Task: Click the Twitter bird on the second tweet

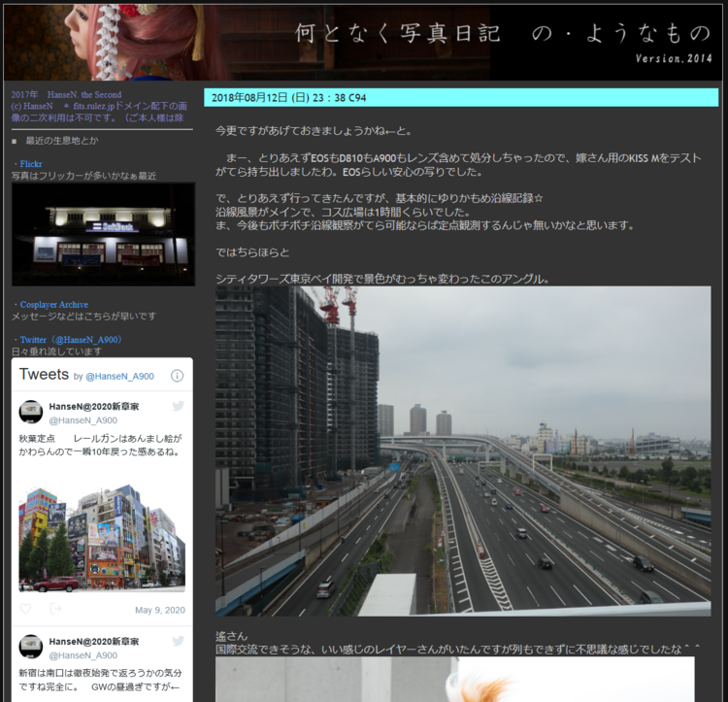Action: point(178,641)
